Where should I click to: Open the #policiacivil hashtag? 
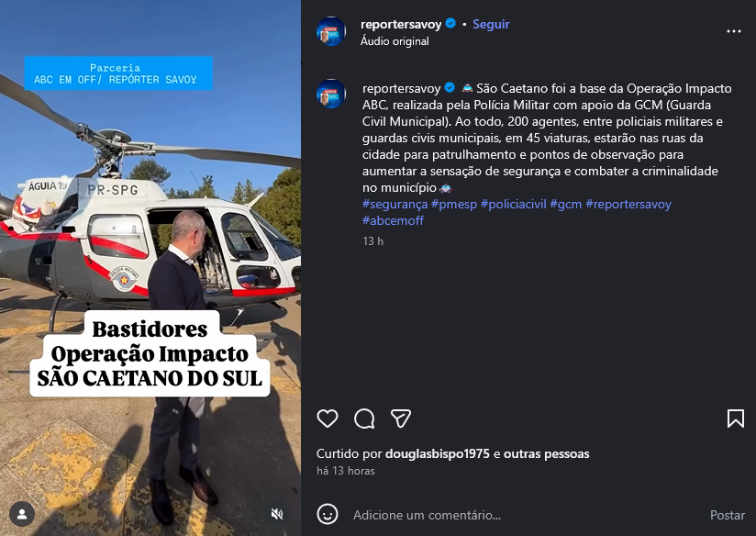point(513,204)
